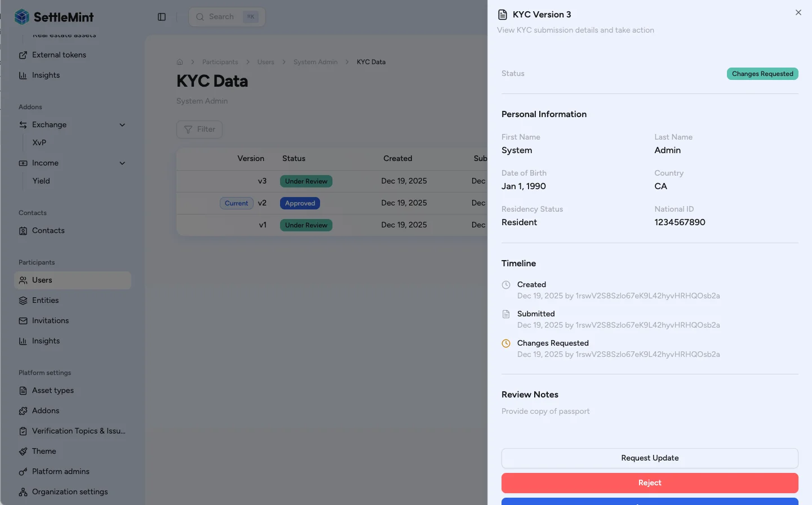Open Addons via the puzzle piece icon
The image size is (812, 505).
(23, 410)
